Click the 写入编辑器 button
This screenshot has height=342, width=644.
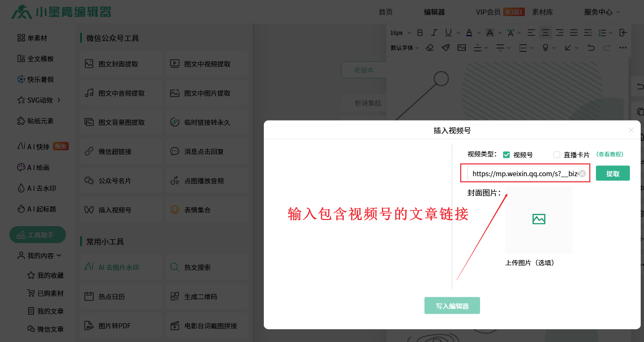[452, 306]
